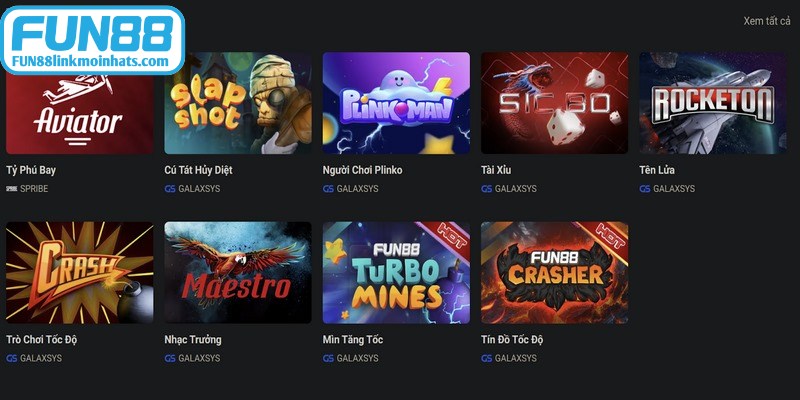Open the Fun88 Turbo Mines thumbnail
Viewport: 800px width, 400px height.
point(396,272)
